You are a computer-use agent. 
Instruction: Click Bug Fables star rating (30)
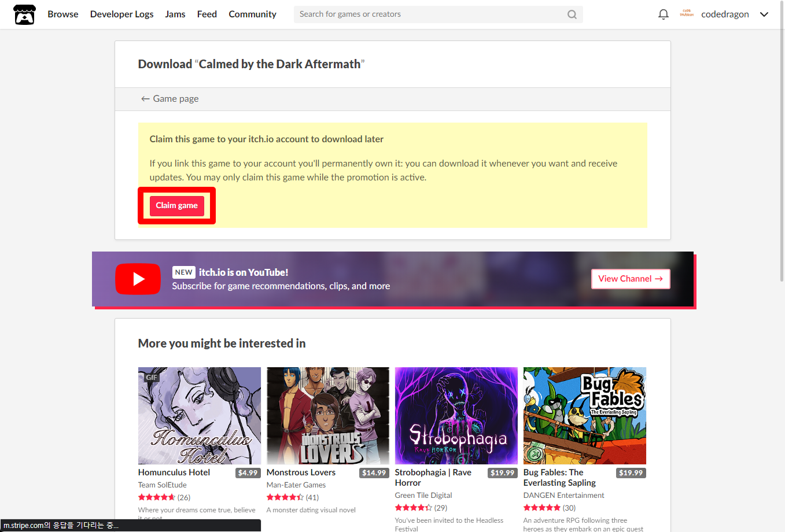[550, 508]
